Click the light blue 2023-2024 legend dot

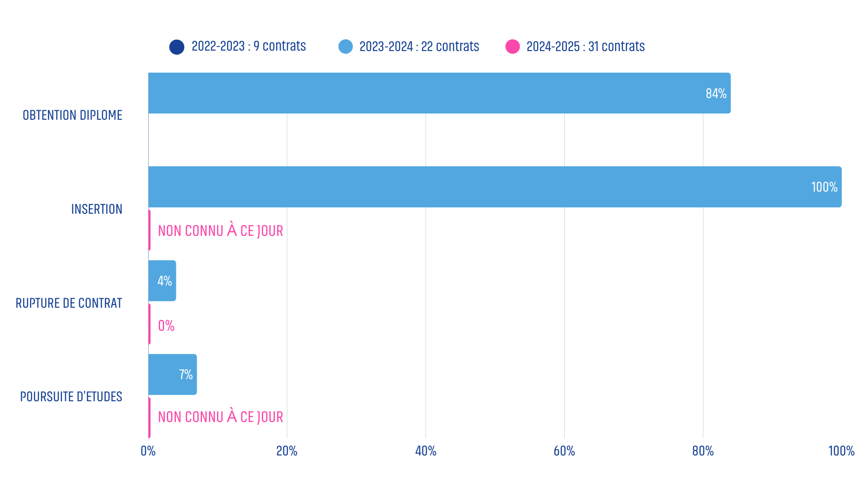(345, 47)
